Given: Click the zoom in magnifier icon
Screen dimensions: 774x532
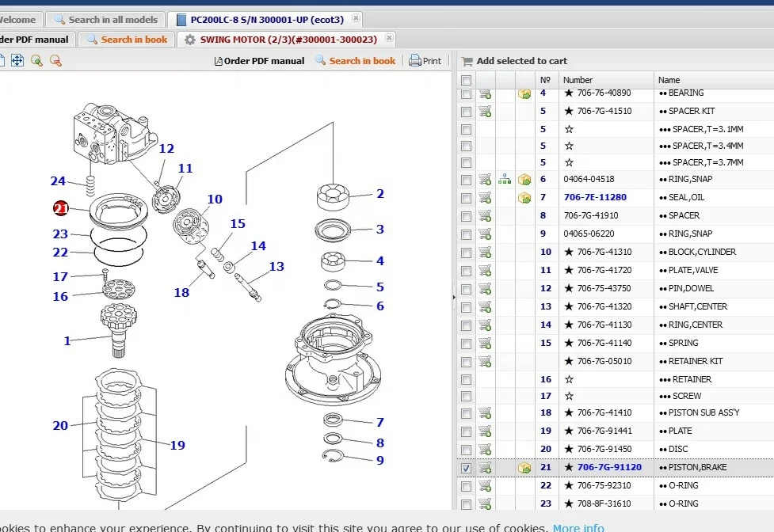Looking at the screenshot, I should pos(36,61).
